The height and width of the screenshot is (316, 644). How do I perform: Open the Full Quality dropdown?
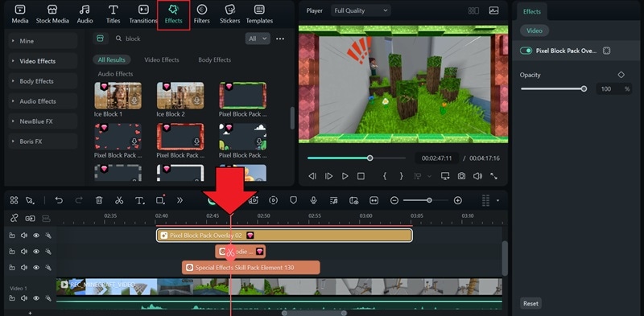pos(361,10)
